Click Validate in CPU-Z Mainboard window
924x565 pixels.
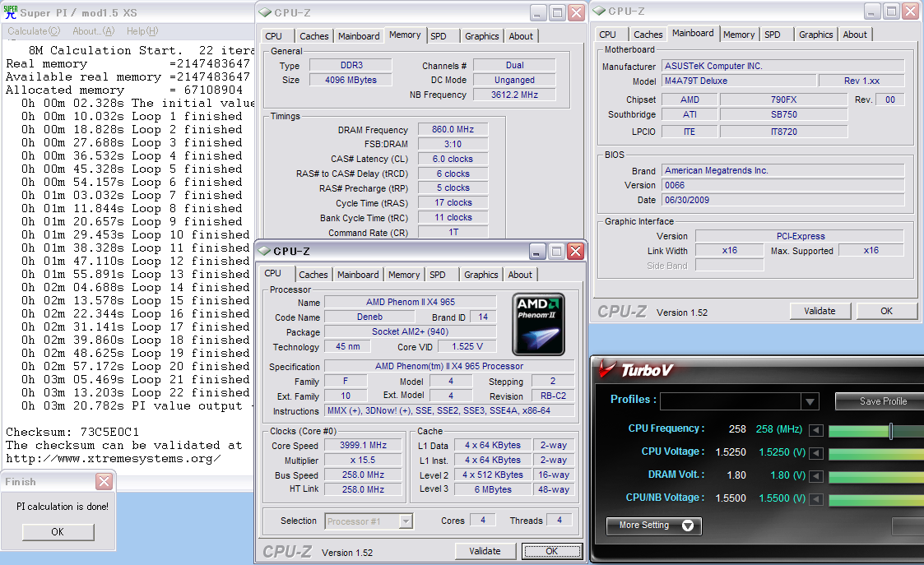pyautogui.click(x=820, y=311)
